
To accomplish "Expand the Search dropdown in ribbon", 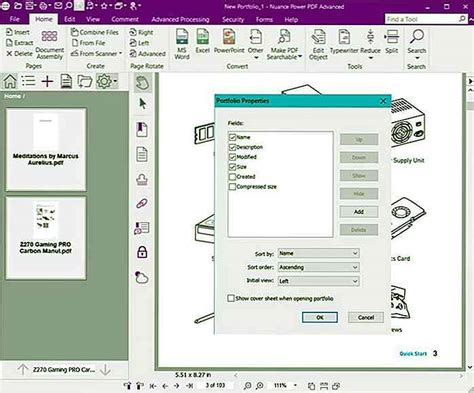I will [417, 58].
